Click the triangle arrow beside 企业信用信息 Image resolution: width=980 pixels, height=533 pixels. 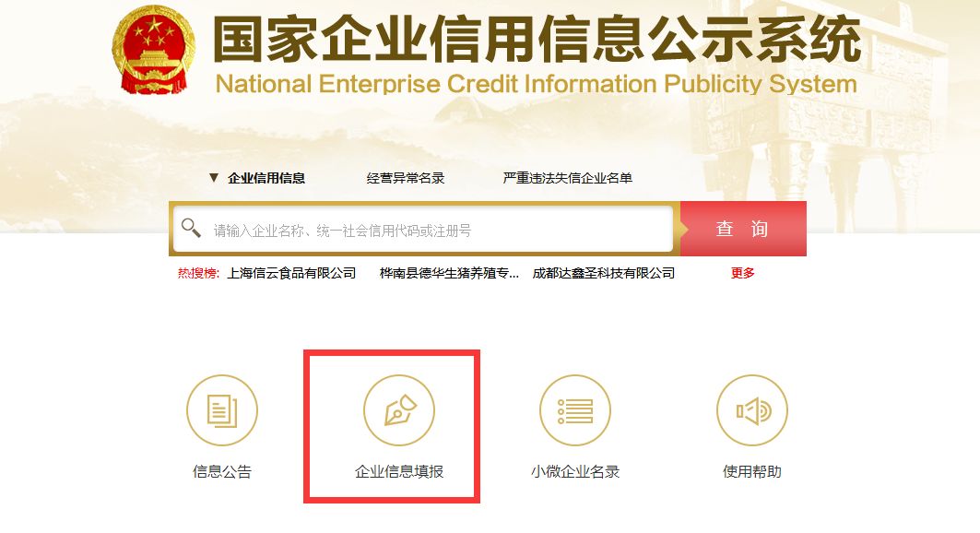tap(214, 178)
